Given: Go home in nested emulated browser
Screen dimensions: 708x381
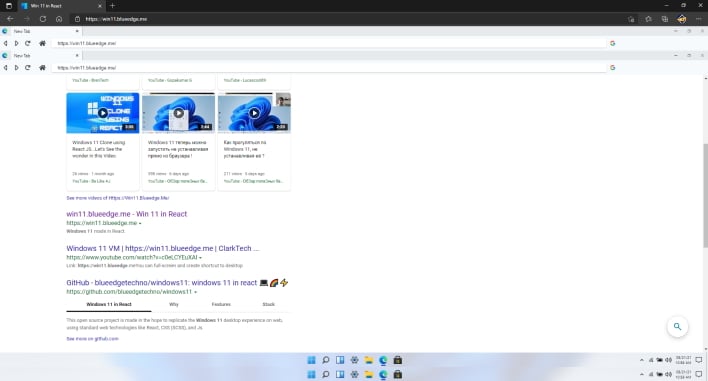Looking at the screenshot, I should 42,68.
